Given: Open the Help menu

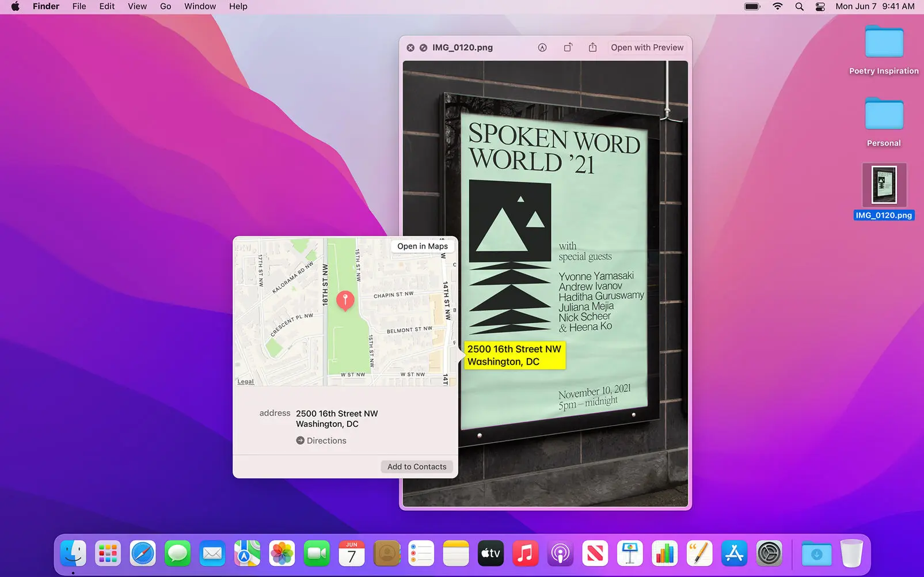Looking at the screenshot, I should 238,6.
